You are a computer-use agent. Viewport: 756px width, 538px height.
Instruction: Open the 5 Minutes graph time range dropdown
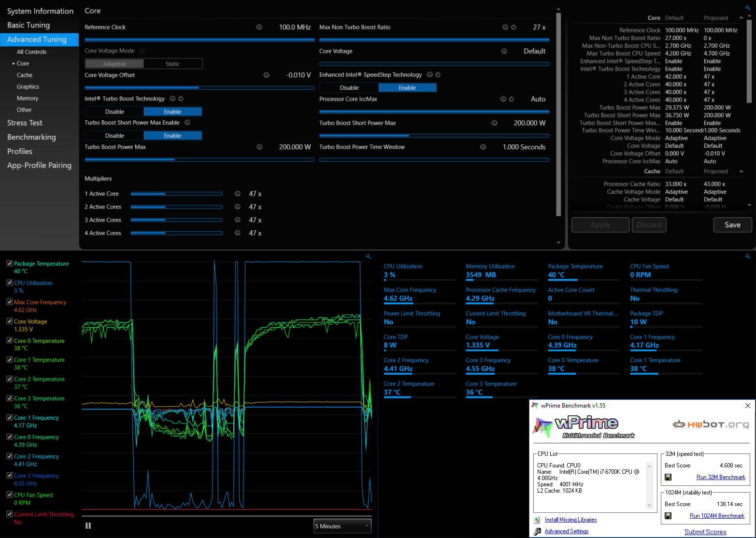click(x=342, y=526)
